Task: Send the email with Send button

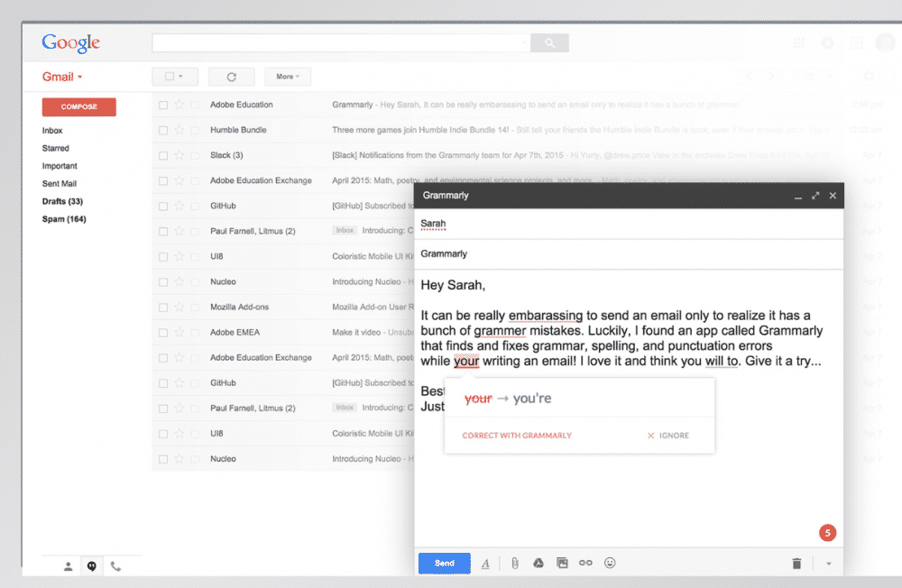Action: [444, 564]
